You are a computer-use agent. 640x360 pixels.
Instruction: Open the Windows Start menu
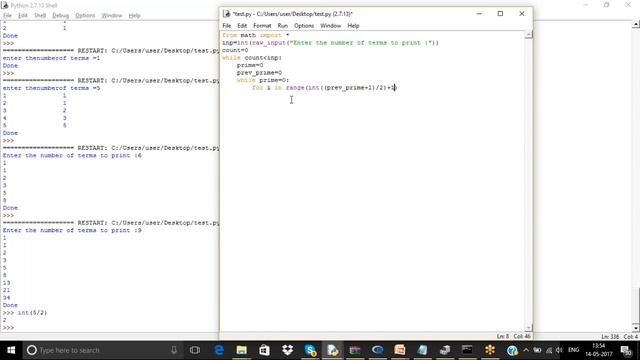click(x=11, y=350)
